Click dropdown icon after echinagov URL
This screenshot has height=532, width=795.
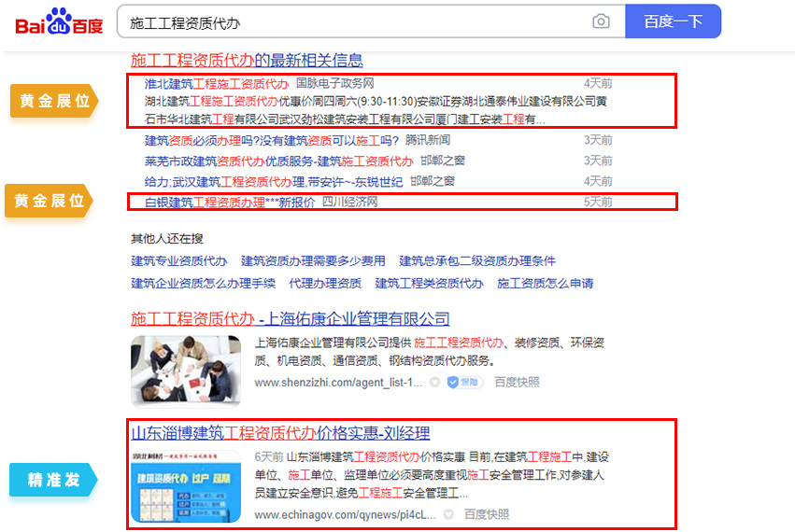click(448, 515)
